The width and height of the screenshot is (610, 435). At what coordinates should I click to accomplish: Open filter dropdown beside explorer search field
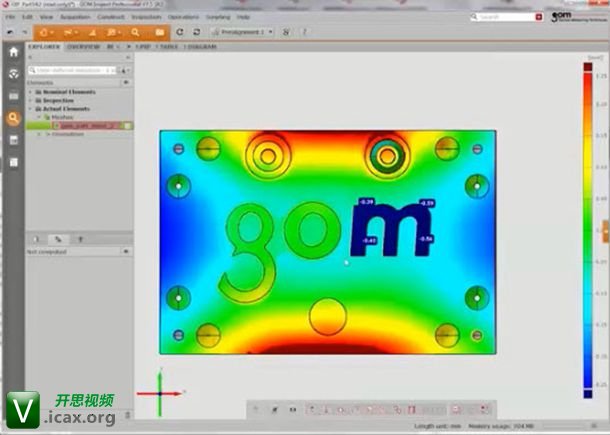click(x=125, y=70)
